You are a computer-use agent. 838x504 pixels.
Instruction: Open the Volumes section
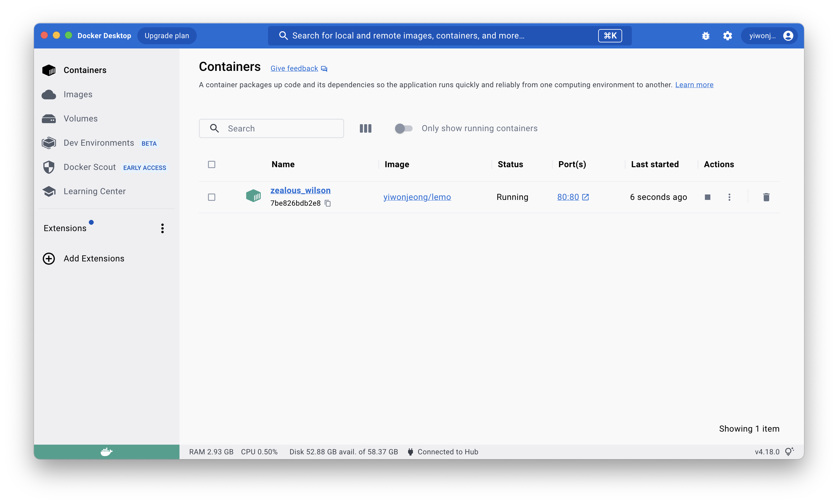click(106, 118)
